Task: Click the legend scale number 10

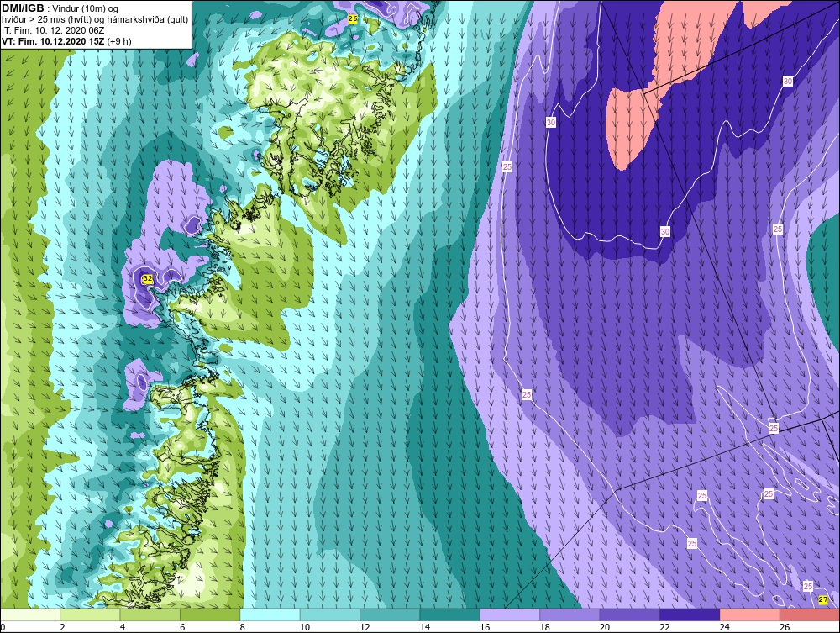Action: tap(305, 627)
